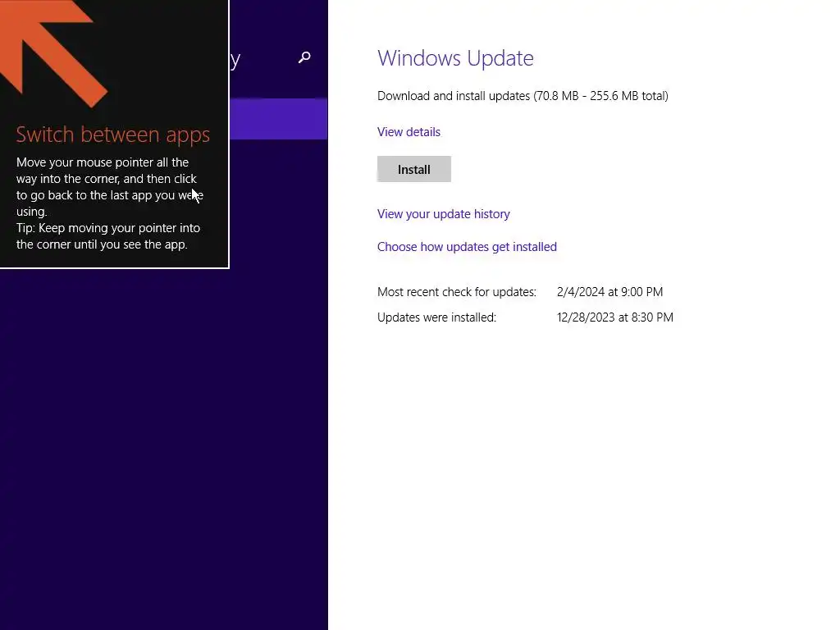
Task: Click the Switch between apps tip title
Action: click(113, 135)
